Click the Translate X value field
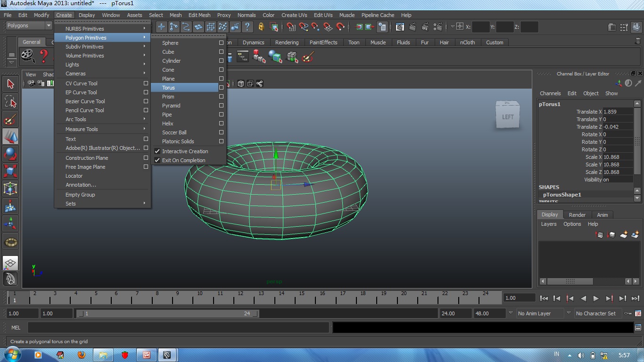The image size is (644, 362). point(617,112)
